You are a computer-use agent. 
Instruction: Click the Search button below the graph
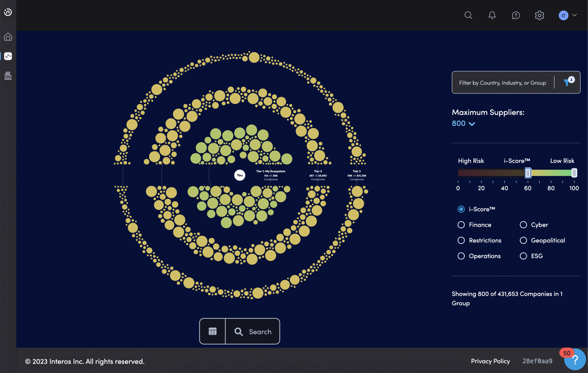tap(253, 331)
